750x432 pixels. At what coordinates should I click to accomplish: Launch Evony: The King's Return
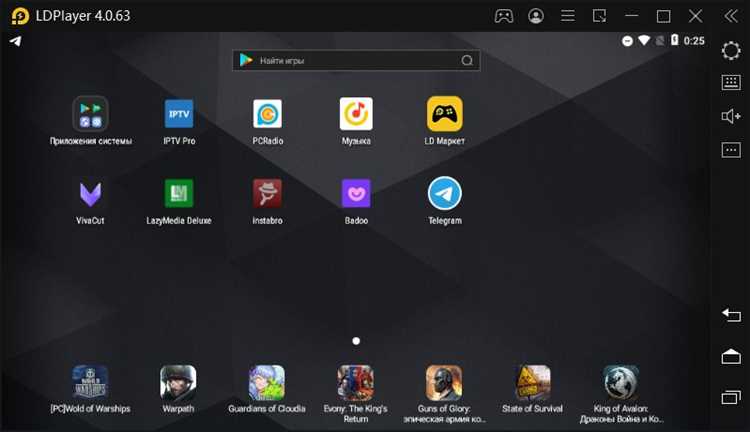[x=355, y=382]
